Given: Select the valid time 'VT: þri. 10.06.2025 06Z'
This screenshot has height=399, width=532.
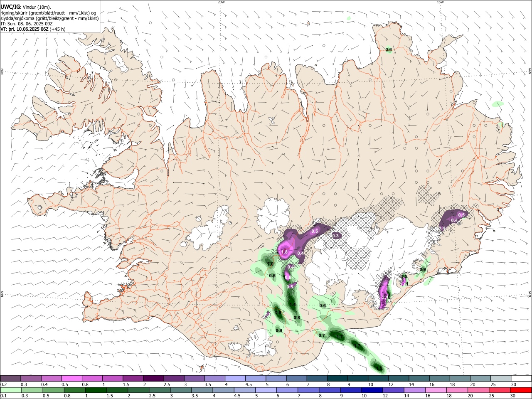Looking at the screenshot, I should pos(25,29).
